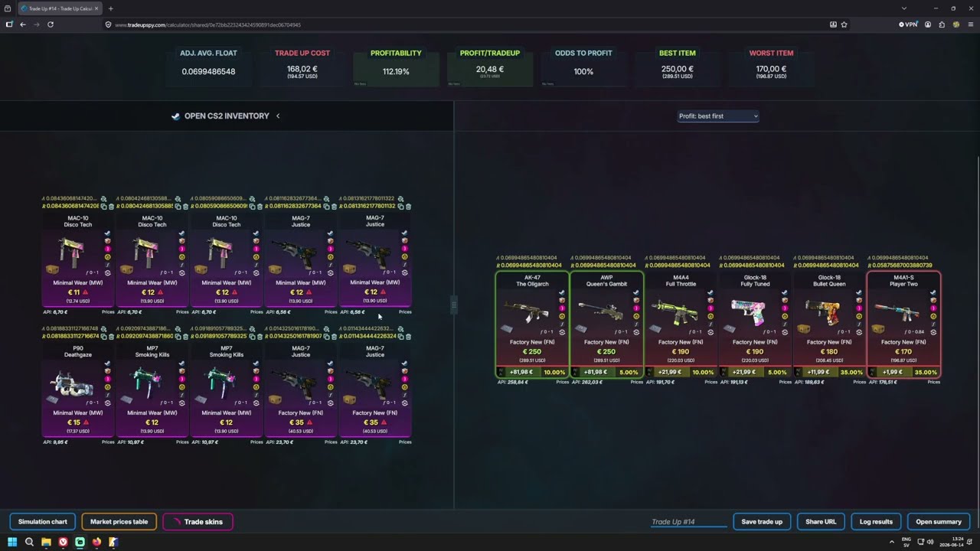Open File Explorer from the taskbar
Viewport: 980px width, 551px height.
pyautogui.click(x=46, y=542)
